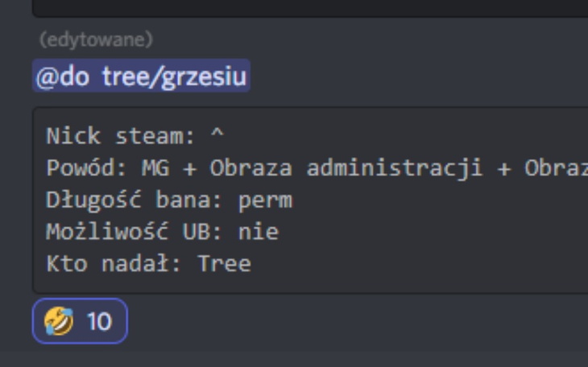Image resolution: width=588 pixels, height=367 pixels.
Task: Click the name "Tree" in last code line
Action: pyautogui.click(x=224, y=264)
